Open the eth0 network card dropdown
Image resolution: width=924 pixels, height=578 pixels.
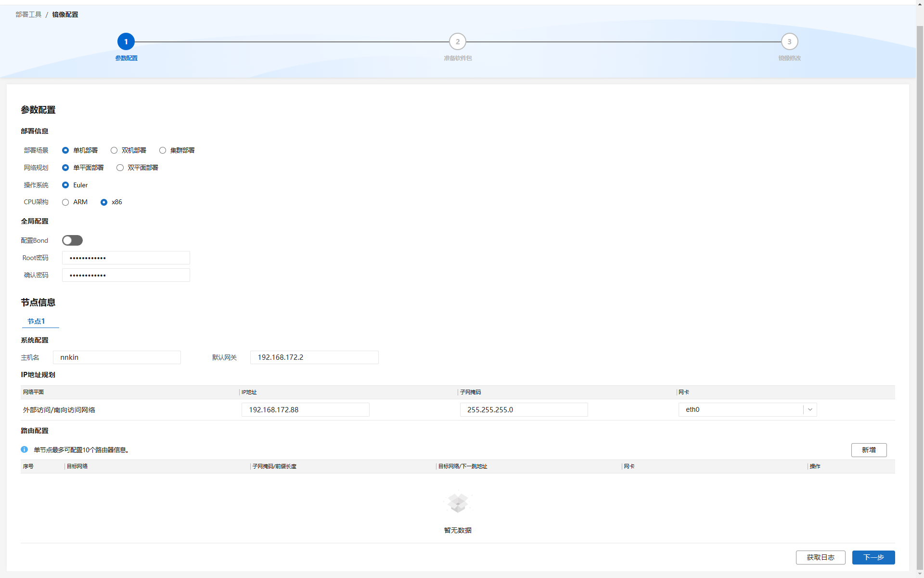click(x=741, y=410)
